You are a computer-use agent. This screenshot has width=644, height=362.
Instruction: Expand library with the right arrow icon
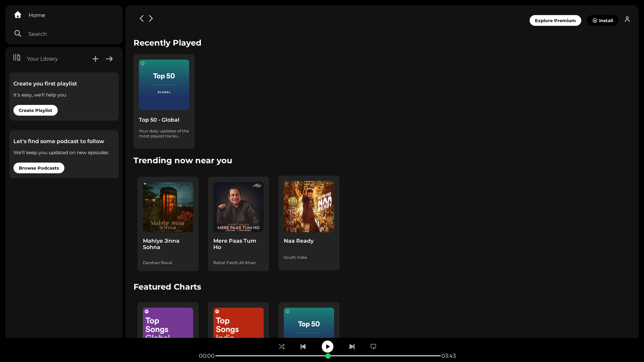[109, 59]
